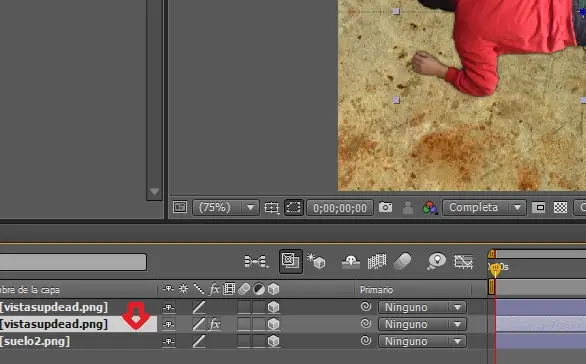Screen dimensions: 586x364
Task: Click motion blur column header icon
Action: pos(244,289)
